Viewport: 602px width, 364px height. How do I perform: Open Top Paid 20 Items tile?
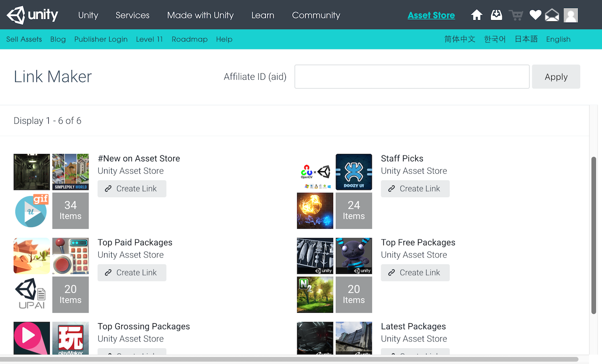(71, 294)
